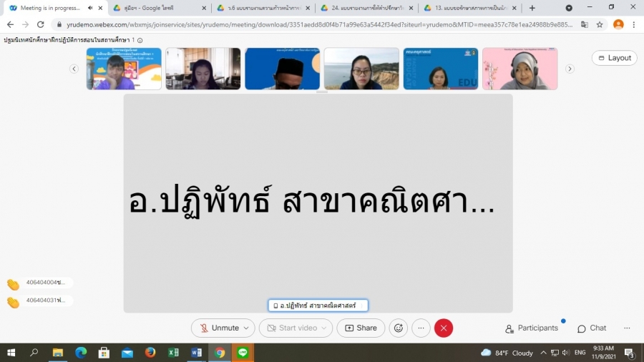Open the emoji reactions panel
Viewport: 644px width, 362px height.
(x=399, y=328)
